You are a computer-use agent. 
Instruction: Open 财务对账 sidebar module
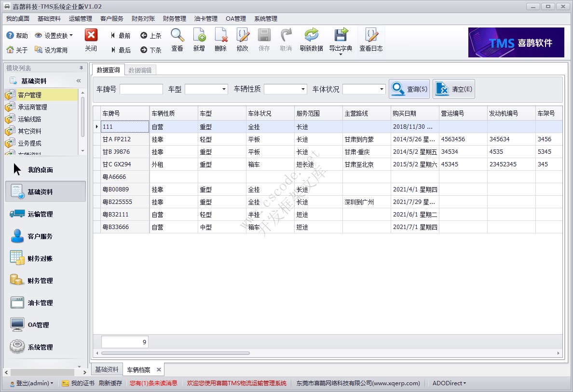coord(46,258)
